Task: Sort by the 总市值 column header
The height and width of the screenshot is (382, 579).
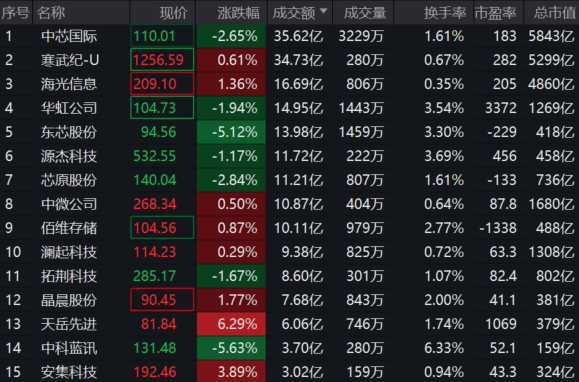Action: 552,13
